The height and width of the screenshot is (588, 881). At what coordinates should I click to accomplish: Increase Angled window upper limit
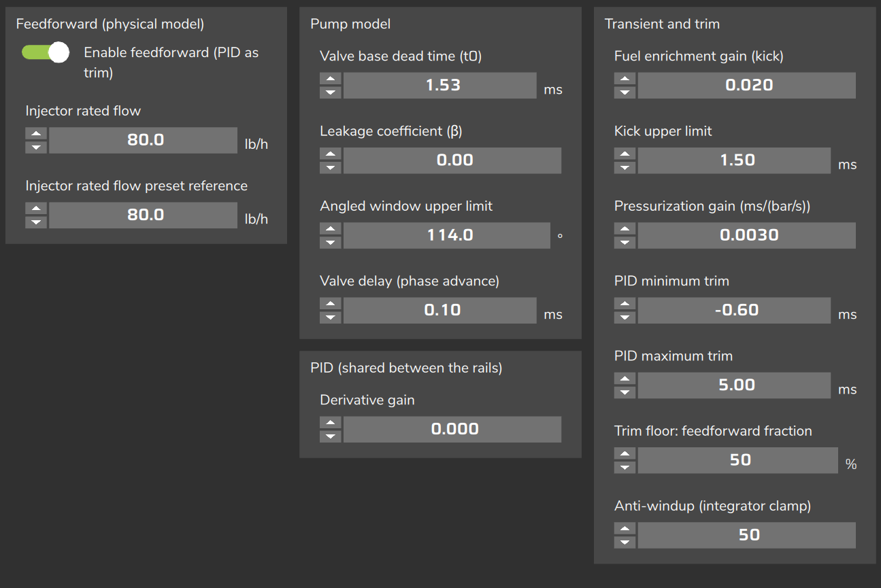coord(331,228)
